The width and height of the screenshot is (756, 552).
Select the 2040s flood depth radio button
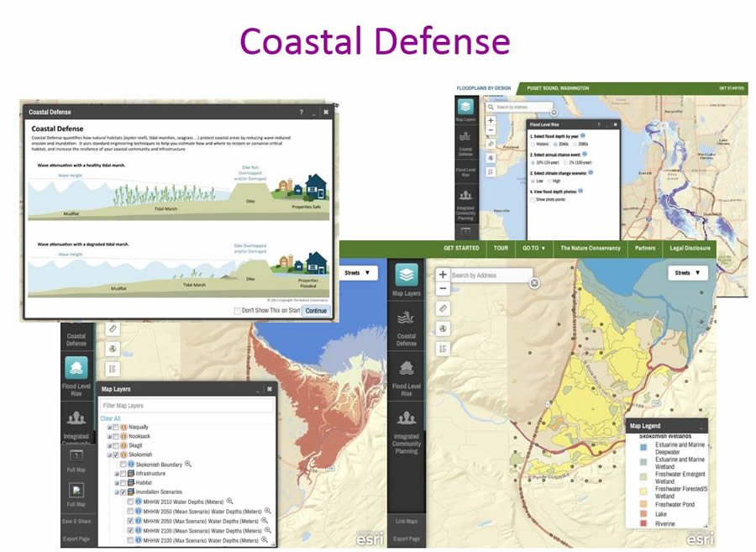click(x=555, y=144)
